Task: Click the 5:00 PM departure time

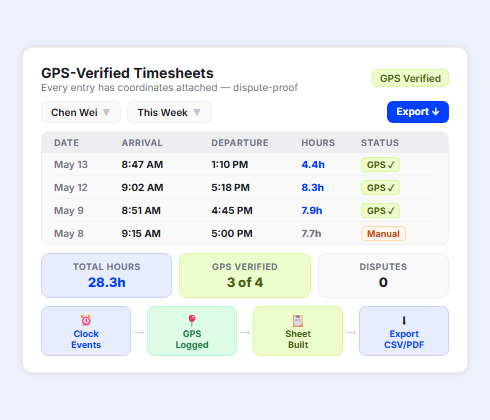Action: [x=232, y=234]
